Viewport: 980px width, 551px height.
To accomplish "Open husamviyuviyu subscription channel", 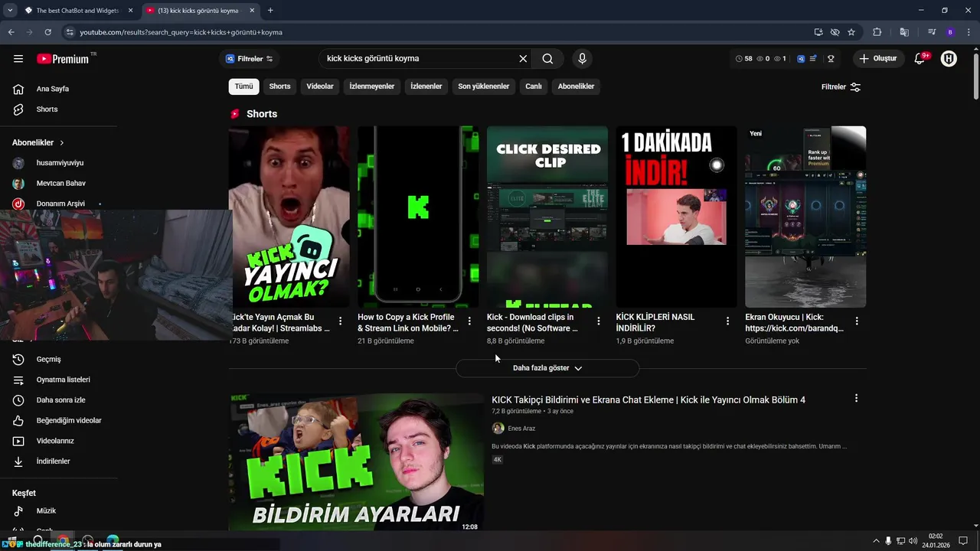I will [59, 163].
